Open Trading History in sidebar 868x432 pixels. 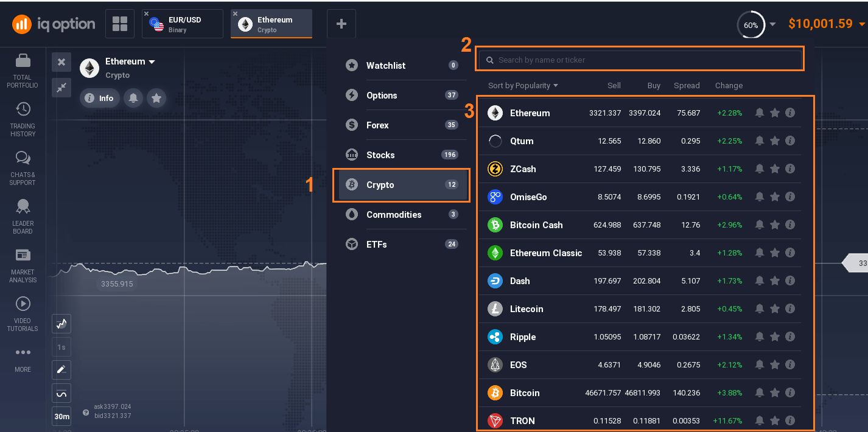23,110
